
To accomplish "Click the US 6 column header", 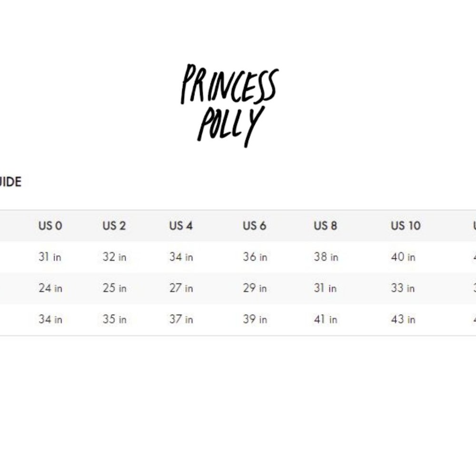I will click(255, 226).
